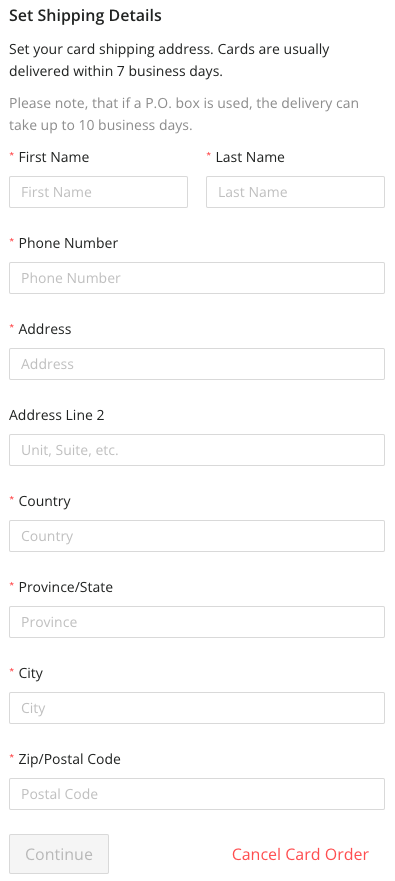Click the "Zip/Postal Code" label text
Image resolution: width=395 pixels, height=881 pixels.
click(x=70, y=759)
